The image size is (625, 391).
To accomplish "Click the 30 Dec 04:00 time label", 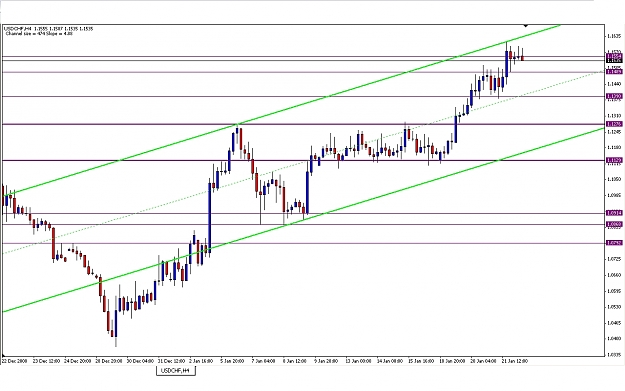I will (x=140, y=361).
